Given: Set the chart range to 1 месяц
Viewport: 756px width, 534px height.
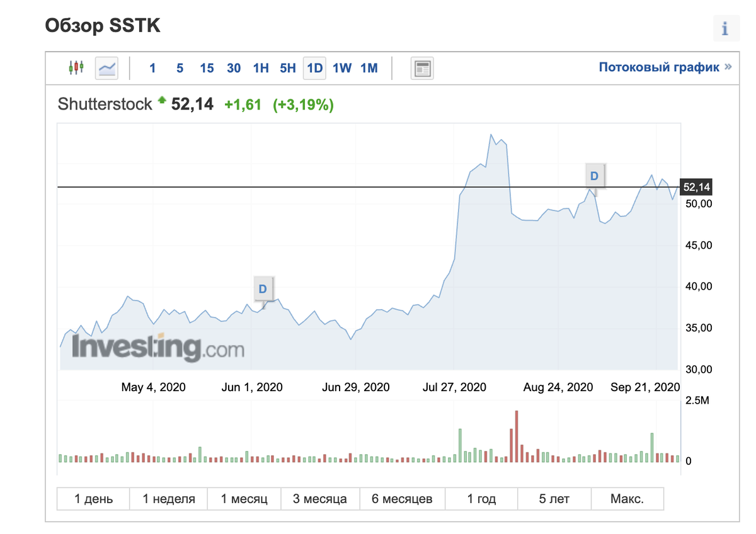Looking at the screenshot, I should 244,499.
